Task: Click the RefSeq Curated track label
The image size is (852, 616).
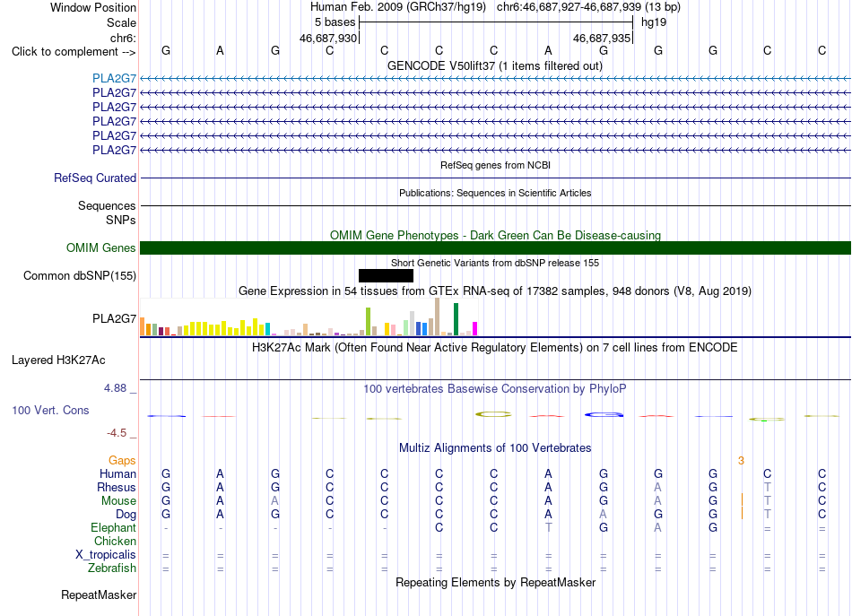Action: (x=94, y=178)
